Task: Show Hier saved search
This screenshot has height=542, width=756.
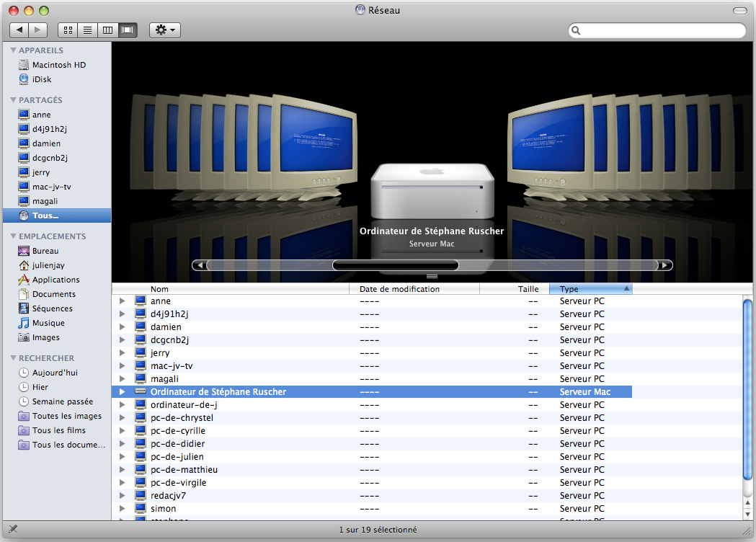Action: [x=57, y=387]
